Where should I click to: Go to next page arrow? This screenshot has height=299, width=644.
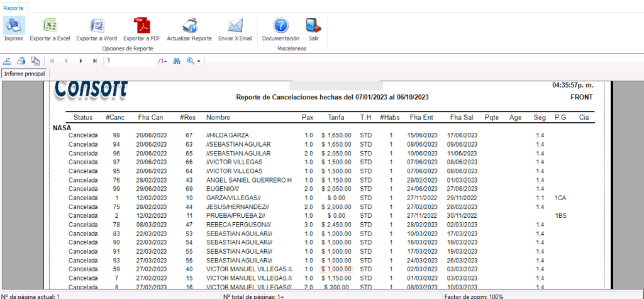[x=81, y=61]
